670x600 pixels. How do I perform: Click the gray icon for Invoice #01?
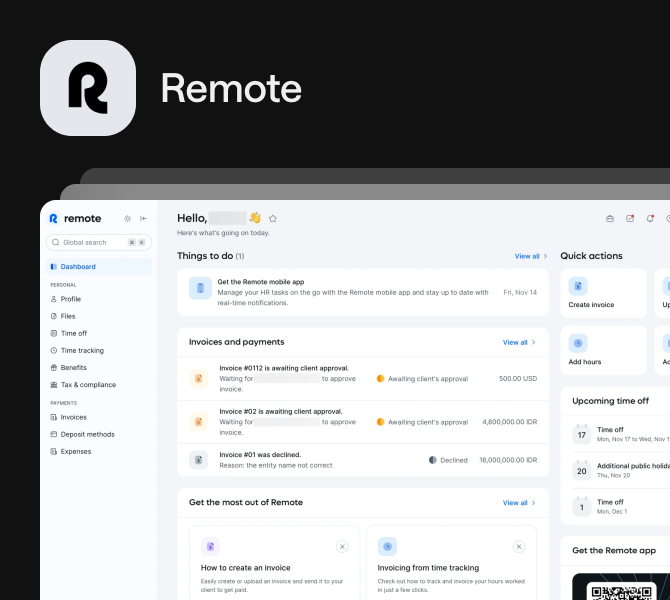pos(199,460)
